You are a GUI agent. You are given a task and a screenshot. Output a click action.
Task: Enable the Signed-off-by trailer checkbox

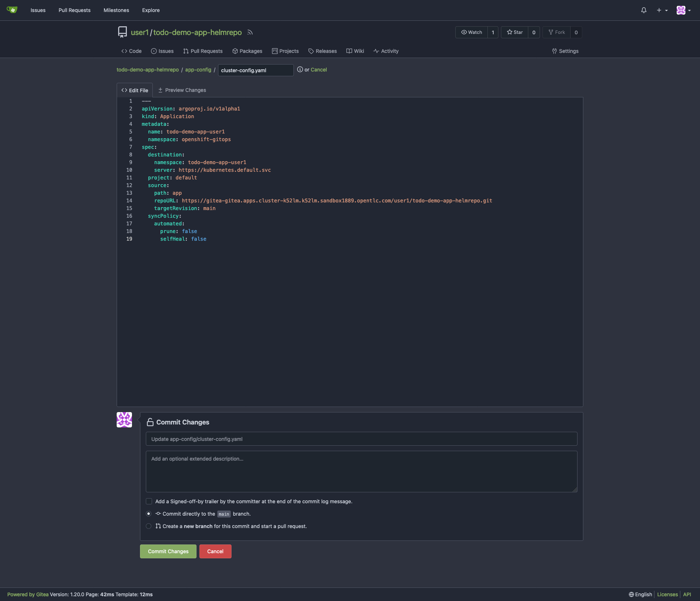pyautogui.click(x=149, y=501)
